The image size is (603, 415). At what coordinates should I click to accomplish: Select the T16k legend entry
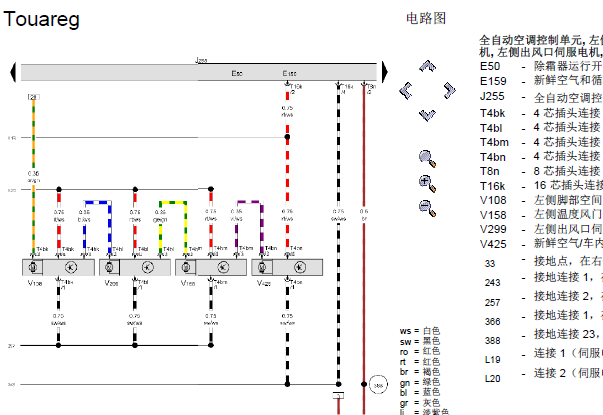tap(541, 186)
